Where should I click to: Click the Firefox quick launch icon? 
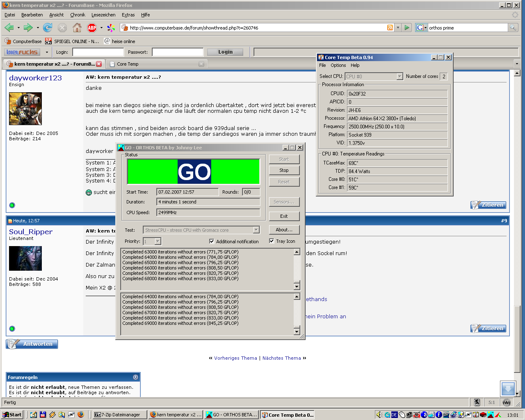[81, 415]
